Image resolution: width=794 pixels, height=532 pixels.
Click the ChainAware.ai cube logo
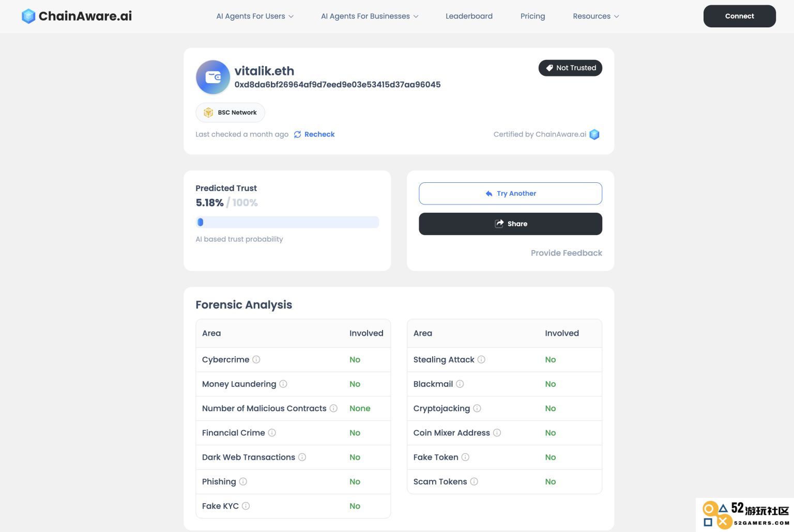pos(28,16)
